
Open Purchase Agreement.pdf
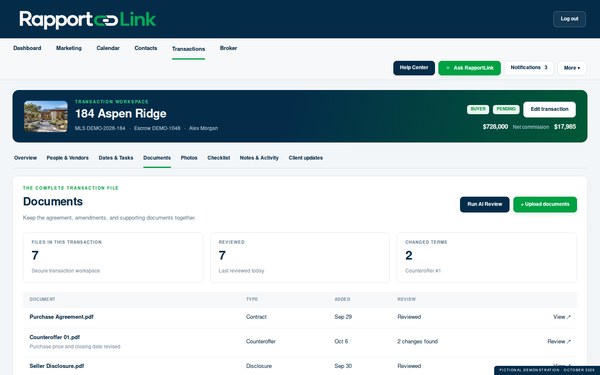[61, 317]
